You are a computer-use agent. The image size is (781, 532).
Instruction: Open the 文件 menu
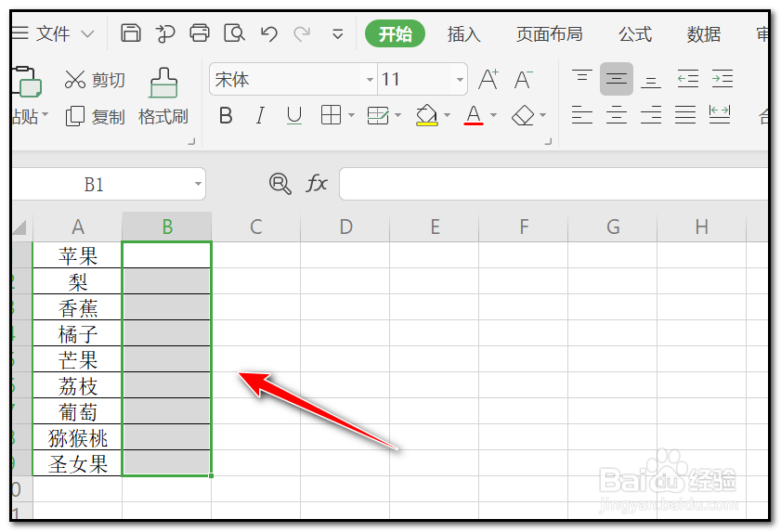click(x=52, y=33)
